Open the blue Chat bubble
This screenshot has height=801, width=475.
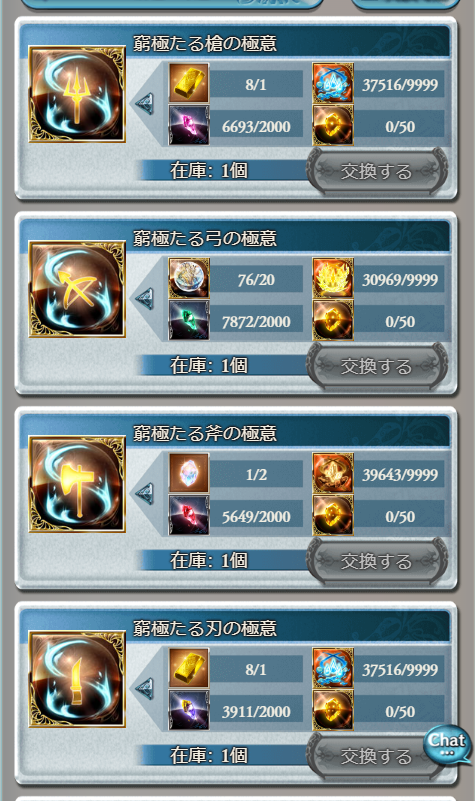(x=447, y=745)
